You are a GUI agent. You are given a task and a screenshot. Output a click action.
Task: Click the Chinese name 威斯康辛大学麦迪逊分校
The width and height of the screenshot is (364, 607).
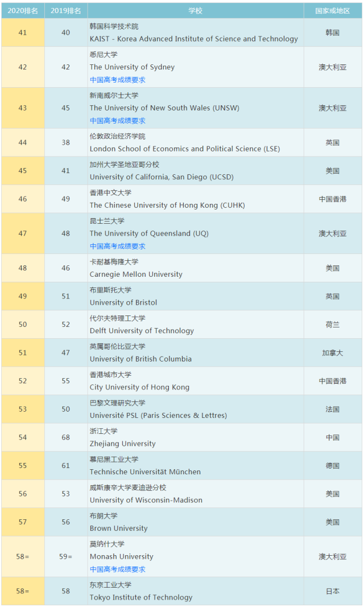128,488
